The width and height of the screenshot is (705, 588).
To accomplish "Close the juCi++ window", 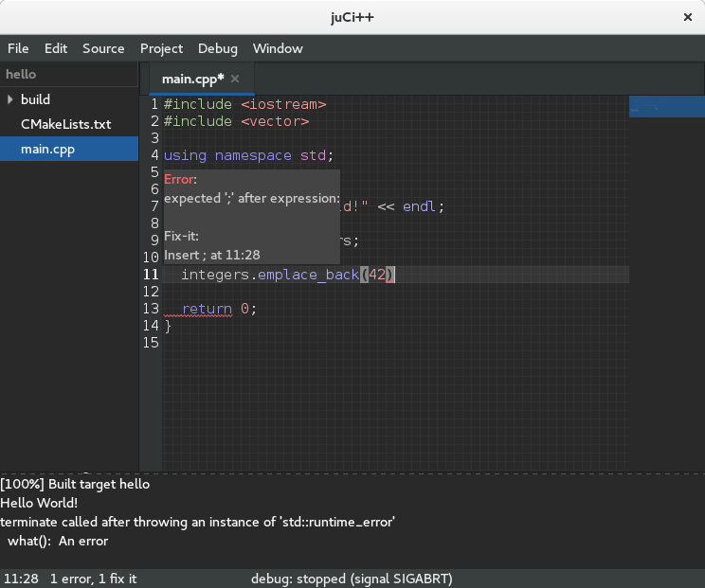I will (x=687, y=17).
